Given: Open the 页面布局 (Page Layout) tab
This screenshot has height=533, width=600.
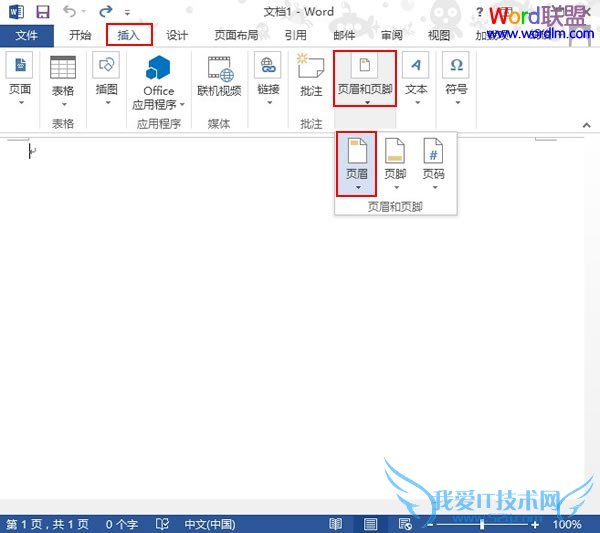Looking at the screenshot, I should coord(236,36).
